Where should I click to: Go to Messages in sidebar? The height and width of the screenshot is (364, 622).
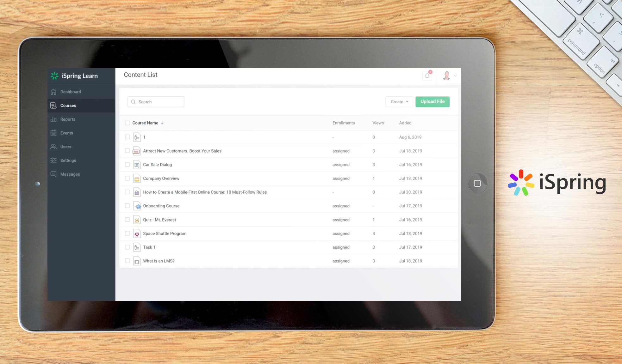(x=70, y=174)
